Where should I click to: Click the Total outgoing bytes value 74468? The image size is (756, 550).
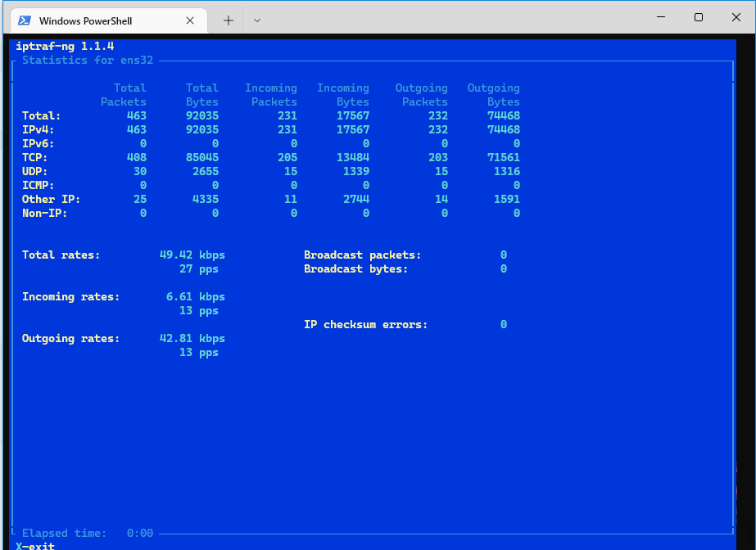pos(504,115)
